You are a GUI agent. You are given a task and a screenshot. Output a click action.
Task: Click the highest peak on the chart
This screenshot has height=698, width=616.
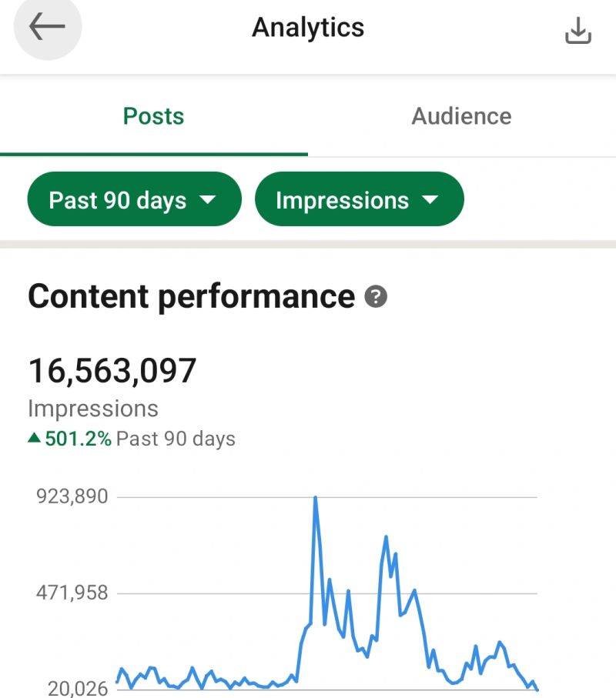tap(316, 499)
